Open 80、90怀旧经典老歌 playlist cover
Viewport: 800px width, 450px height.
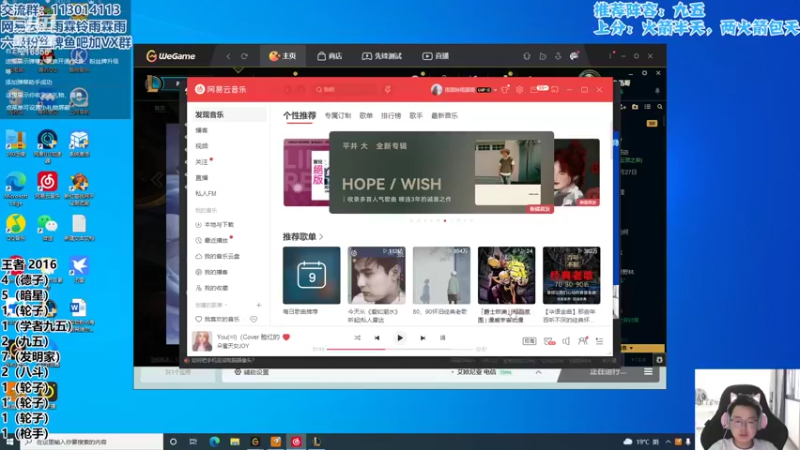point(441,276)
